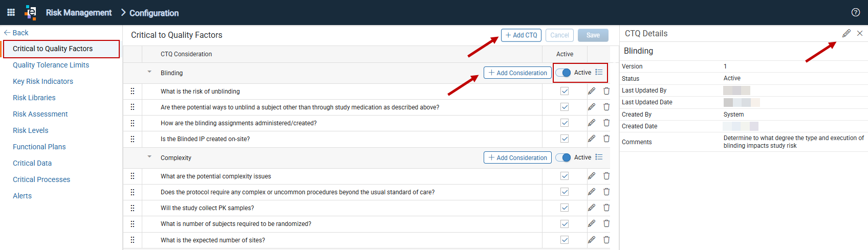Open Critical Processes section

[x=41, y=179]
